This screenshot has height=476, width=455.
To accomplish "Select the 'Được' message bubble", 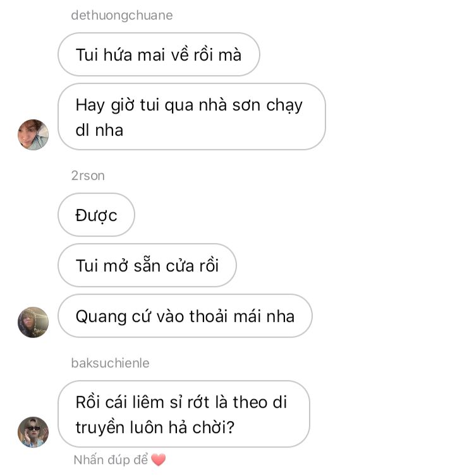I will [96, 215].
